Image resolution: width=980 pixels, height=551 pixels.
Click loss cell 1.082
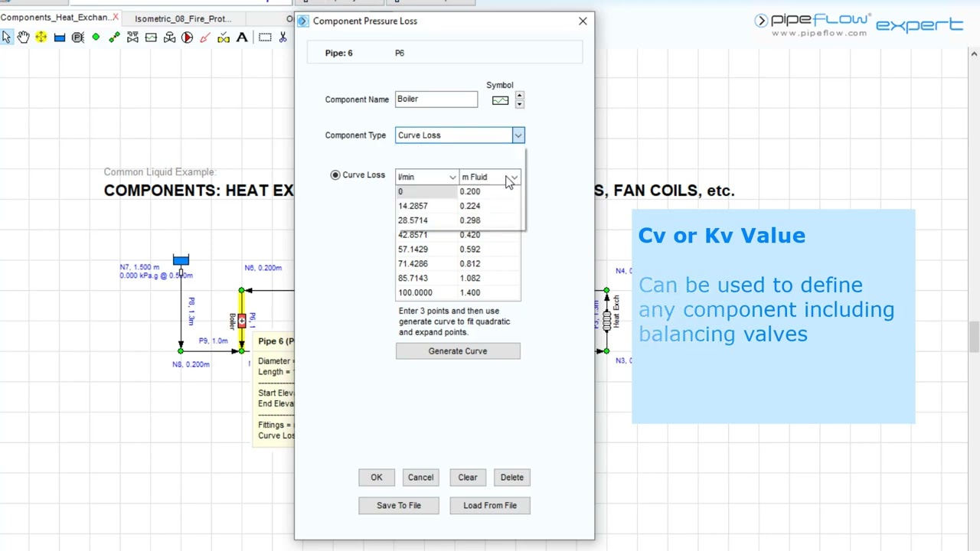(489, 279)
